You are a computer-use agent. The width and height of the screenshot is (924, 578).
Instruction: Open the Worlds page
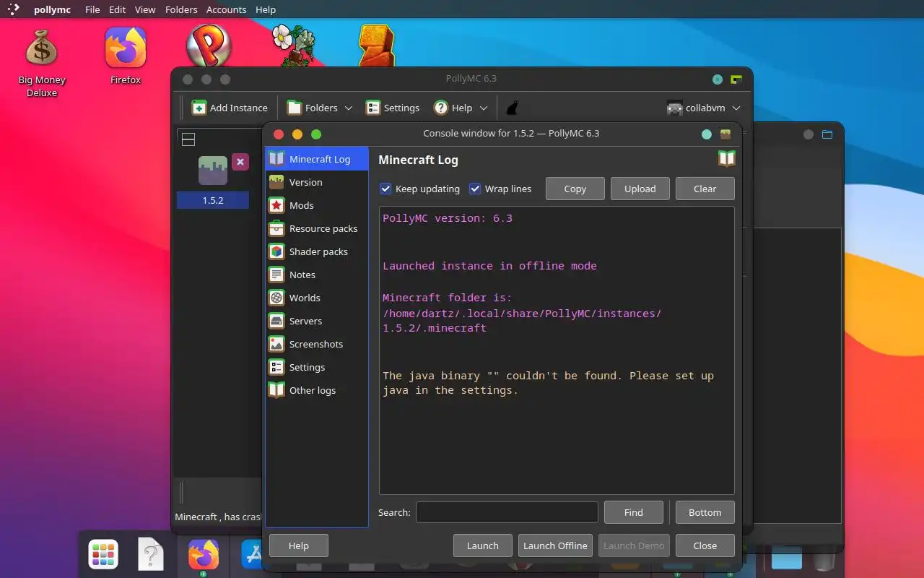(x=316, y=298)
